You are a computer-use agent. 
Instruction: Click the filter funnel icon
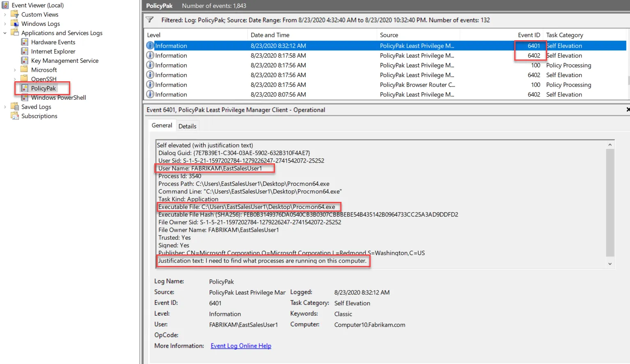click(x=150, y=20)
